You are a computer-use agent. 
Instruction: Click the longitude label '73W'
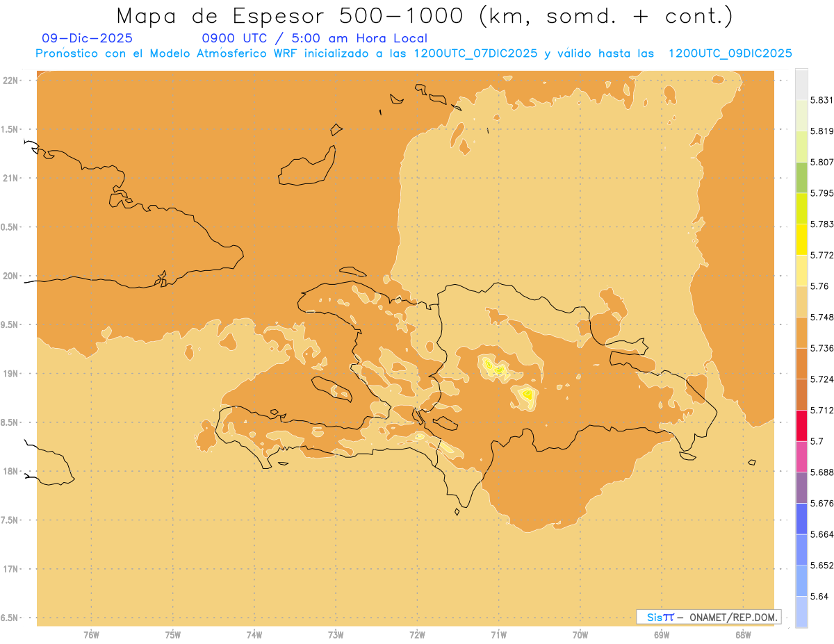point(336,634)
